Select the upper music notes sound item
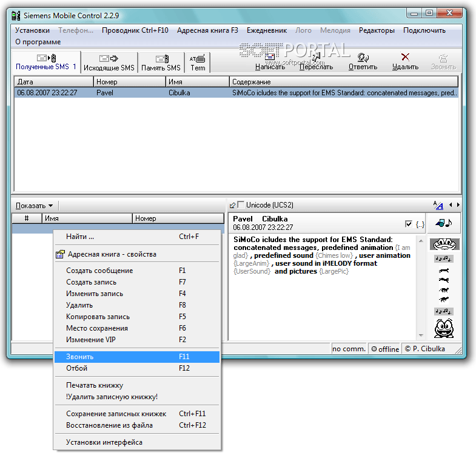This screenshot has width=476, height=455. 443,259
